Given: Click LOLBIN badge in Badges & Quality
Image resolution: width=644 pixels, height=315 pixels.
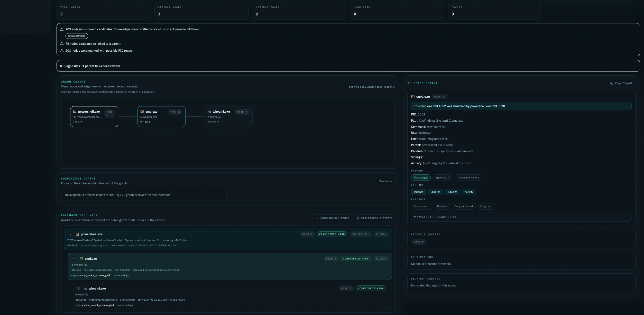Looking at the screenshot, I should coord(419,242).
